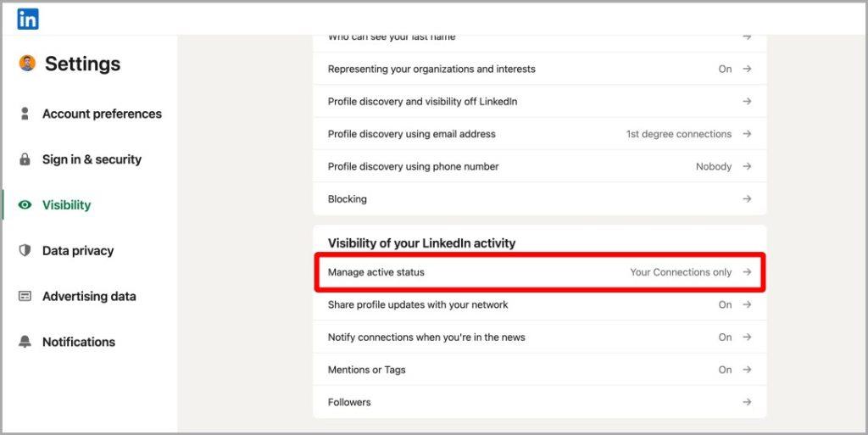Click the LinkedIn logo icon

(x=28, y=20)
